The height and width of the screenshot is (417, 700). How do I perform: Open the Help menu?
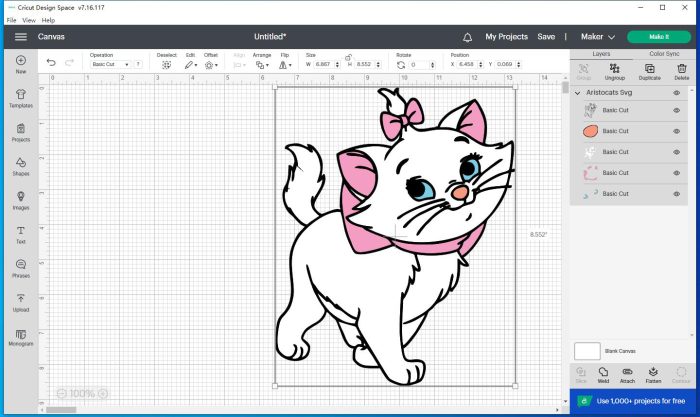(48, 20)
